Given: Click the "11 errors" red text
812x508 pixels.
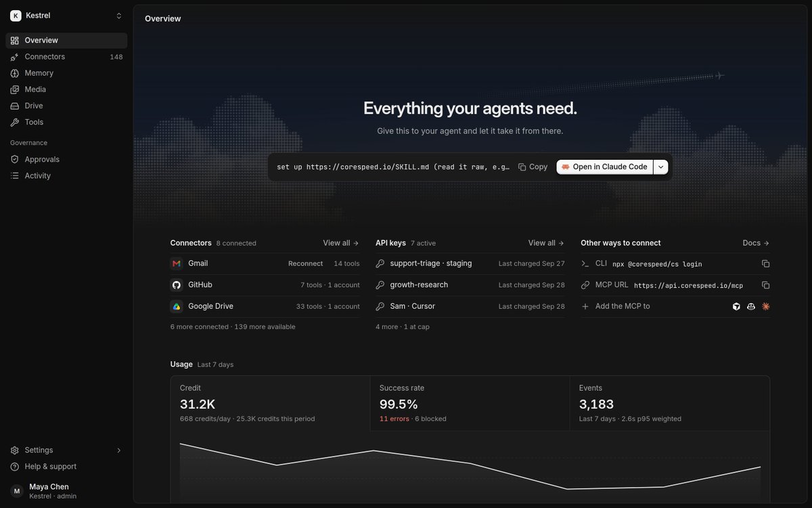Looking at the screenshot, I should click(394, 419).
